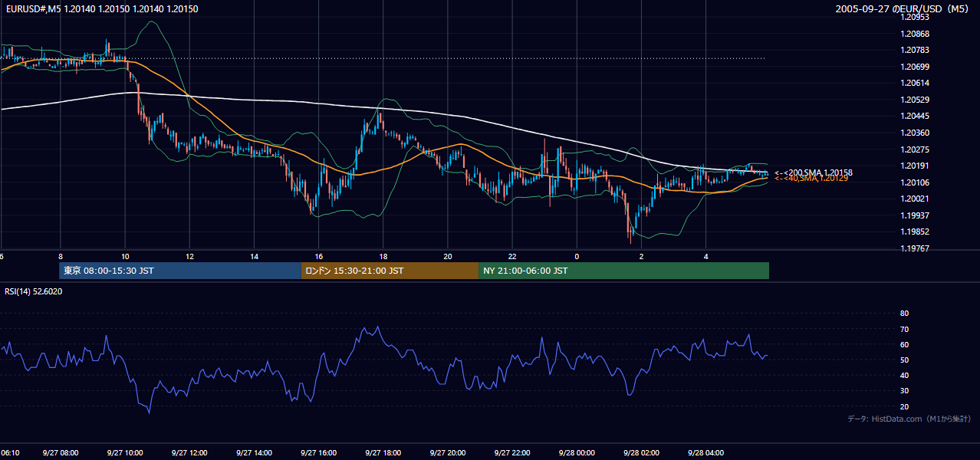Click the 9/28 00:00 bottom time label
The height and width of the screenshot is (460, 980).
click(577, 453)
